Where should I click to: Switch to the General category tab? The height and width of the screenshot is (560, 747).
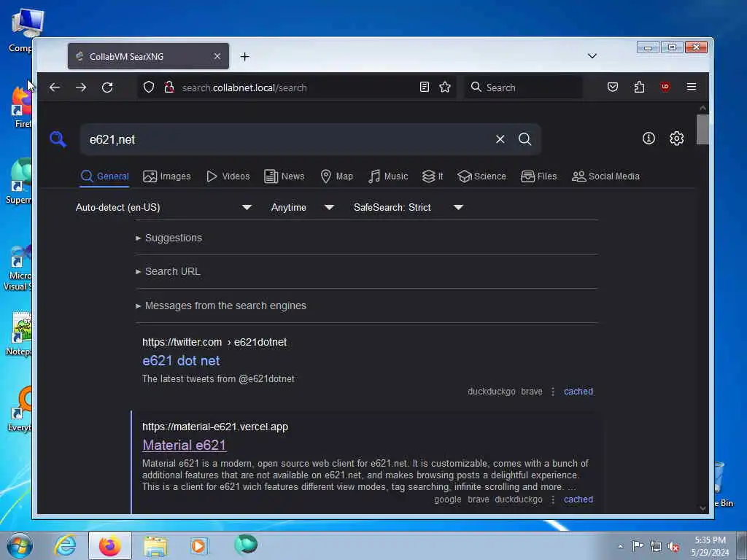tap(105, 176)
